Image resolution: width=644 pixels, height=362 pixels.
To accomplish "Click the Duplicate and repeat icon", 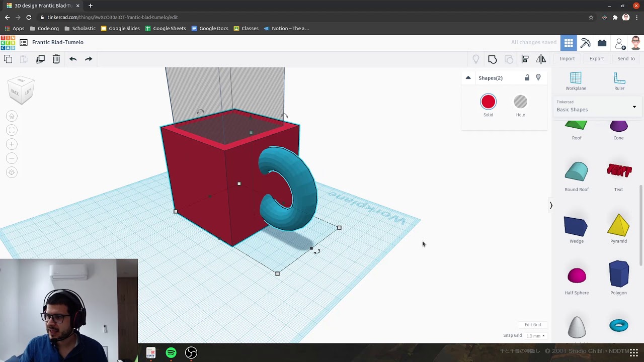I will [x=40, y=59].
